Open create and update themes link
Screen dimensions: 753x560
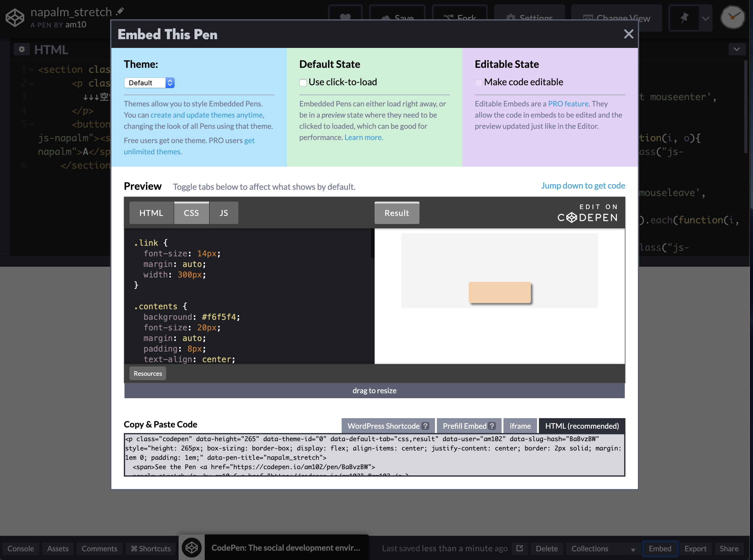(207, 115)
